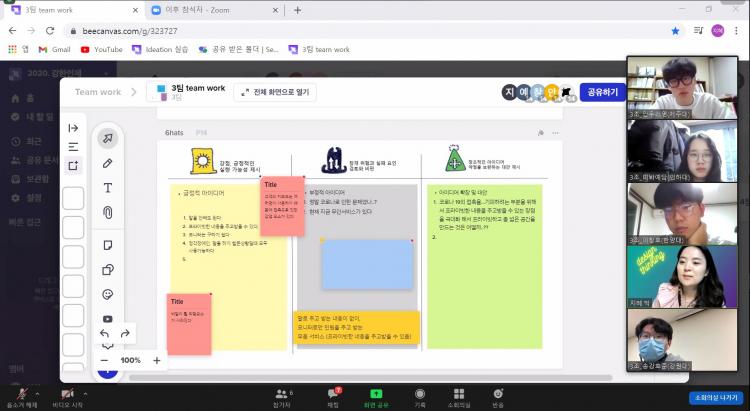Viewport: 750px width, 411px height.
Task: Open the emoji sticker tool
Action: (x=107, y=294)
